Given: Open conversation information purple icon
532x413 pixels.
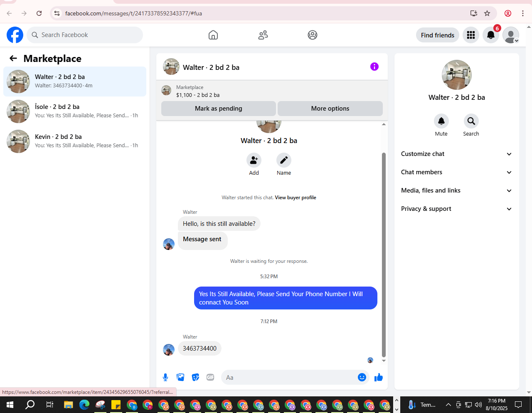Looking at the screenshot, I should (374, 67).
